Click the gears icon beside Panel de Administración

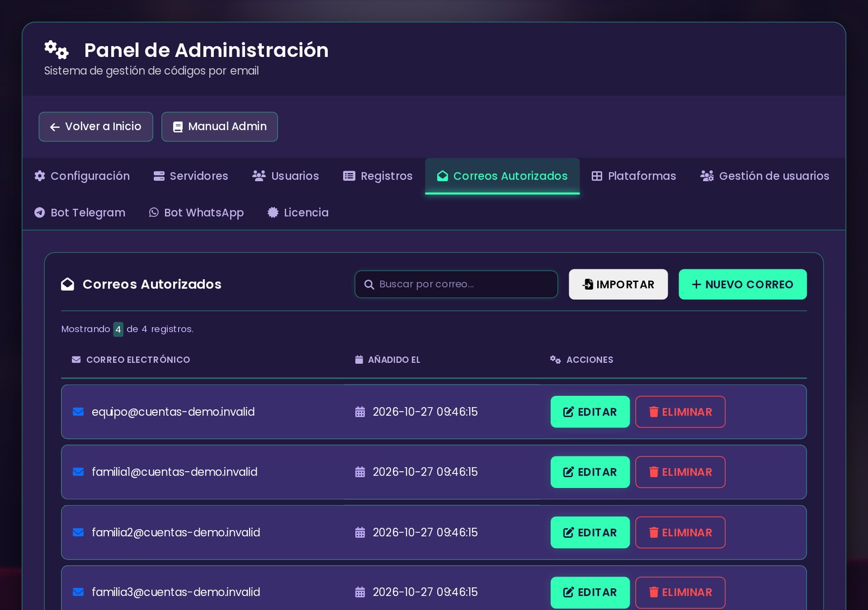pyautogui.click(x=56, y=50)
